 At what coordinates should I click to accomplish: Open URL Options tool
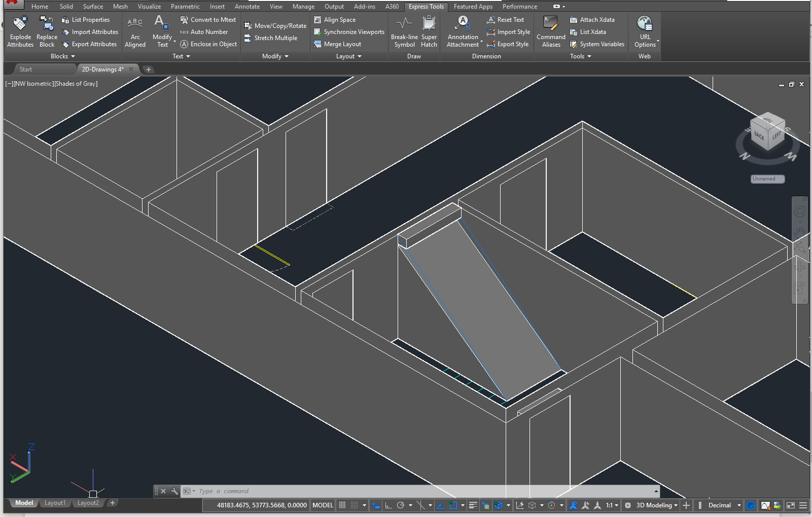pos(645,31)
